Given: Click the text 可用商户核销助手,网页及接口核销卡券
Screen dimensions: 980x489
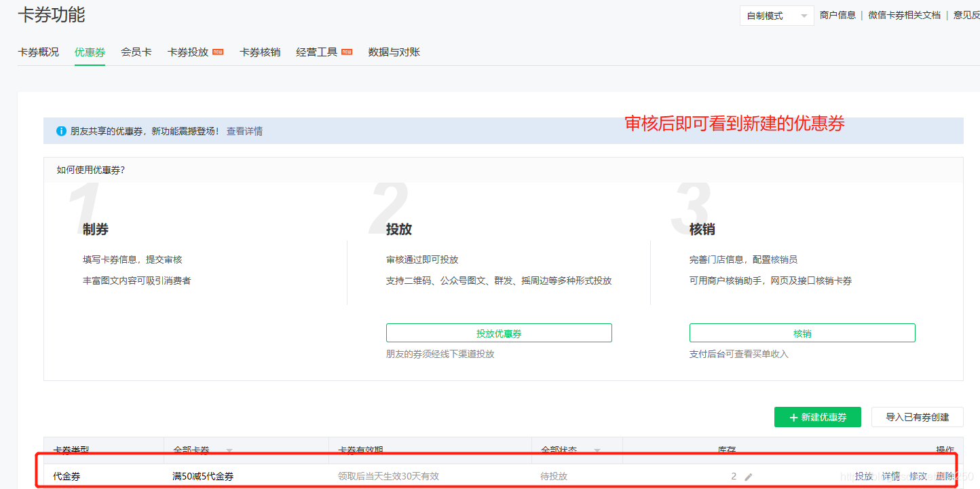Looking at the screenshot, I should click(x=771, y=280).
